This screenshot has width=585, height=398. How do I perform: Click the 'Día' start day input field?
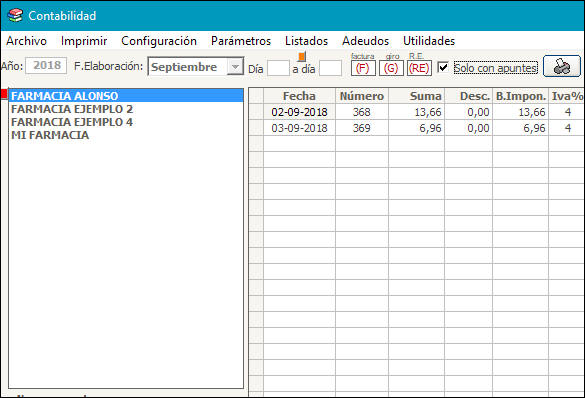(x=278, y=68)
